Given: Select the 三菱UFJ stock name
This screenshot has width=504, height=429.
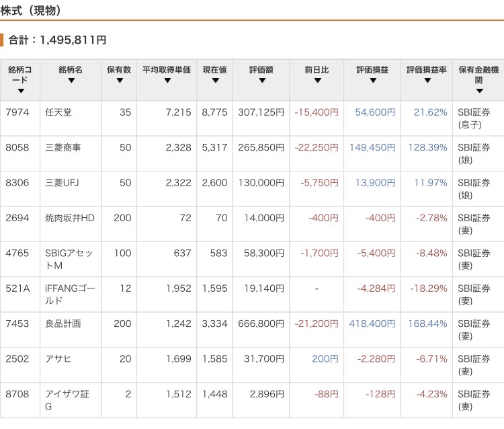Looking at the screenshot, I should [62, 183].
